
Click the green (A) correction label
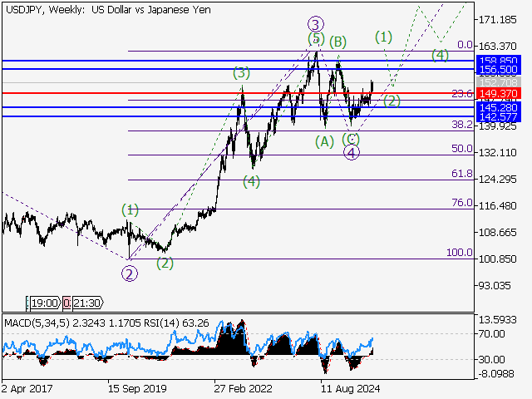[x=324, y=142]
